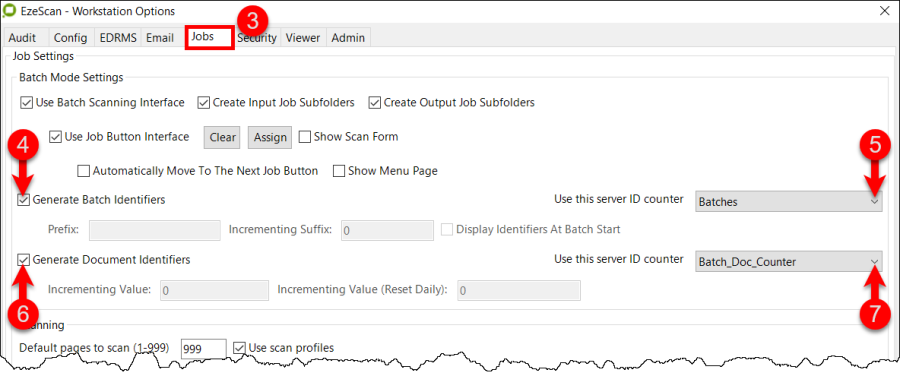Click the Assign button
900x376 pixels.
(270, 137)
